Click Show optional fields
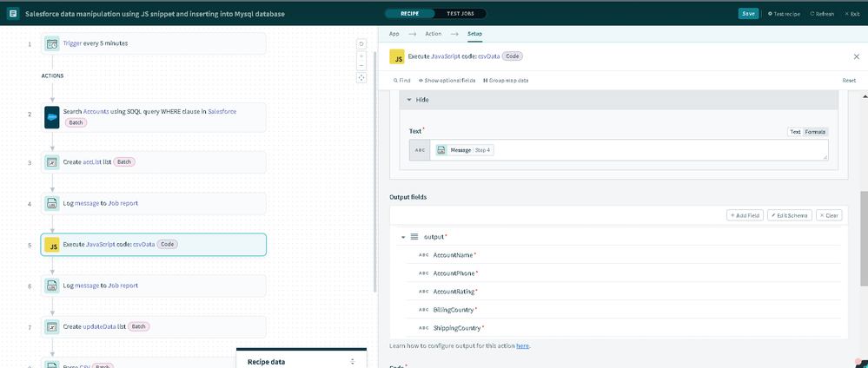868x368 pixels. [x=447, y=80]
